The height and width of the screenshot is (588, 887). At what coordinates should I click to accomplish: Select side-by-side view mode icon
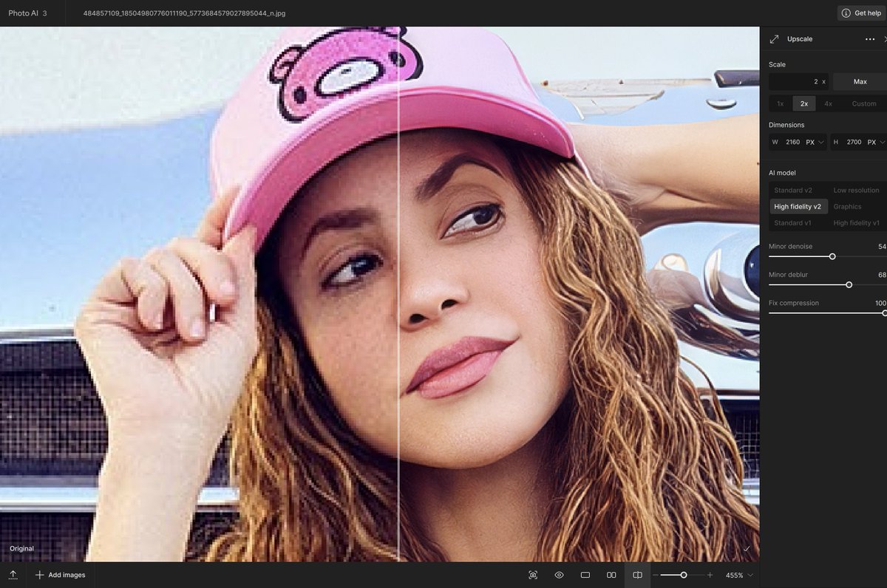click(611, 575)
